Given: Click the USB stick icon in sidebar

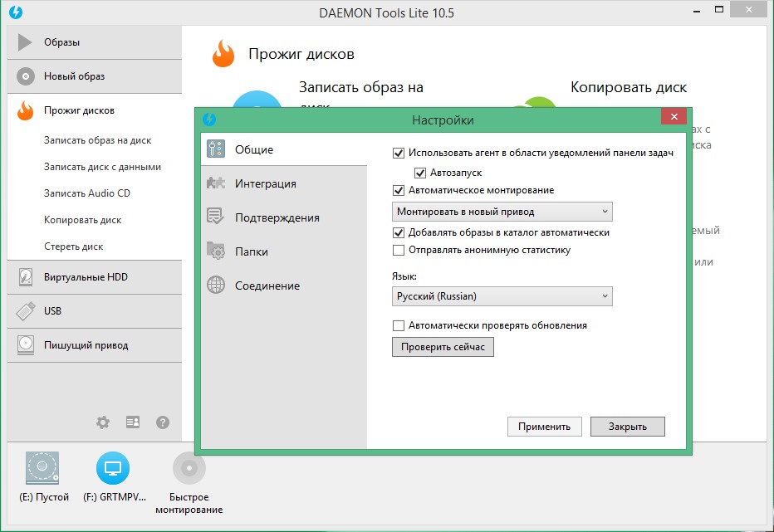Looking at the screenshot, I should [x=26, y=311].
